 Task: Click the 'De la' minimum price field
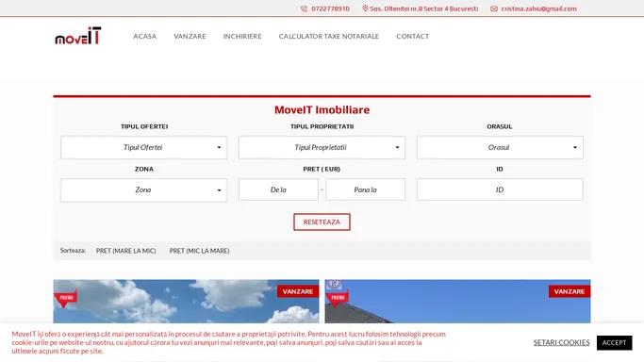278,189
